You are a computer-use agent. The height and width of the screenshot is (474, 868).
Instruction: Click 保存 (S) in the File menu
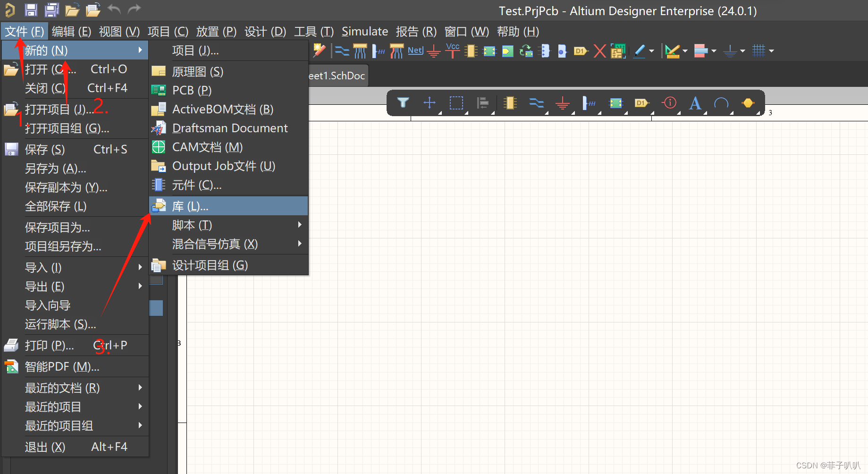coord(76,150)
